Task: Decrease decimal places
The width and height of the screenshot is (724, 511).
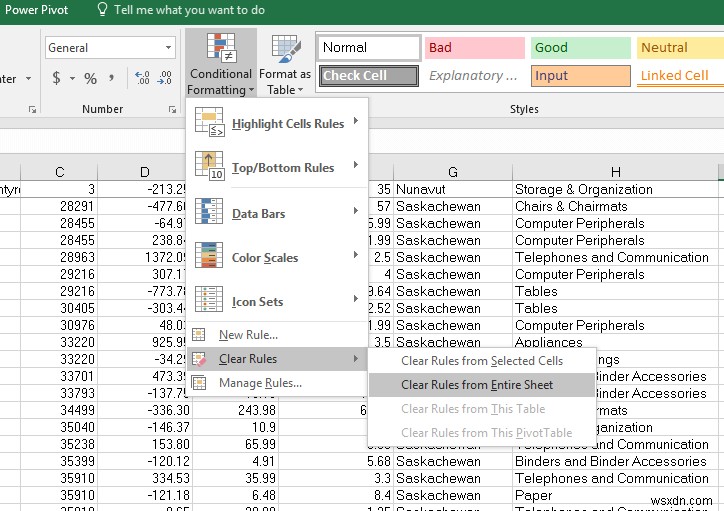Action: (x=164, y=78)
